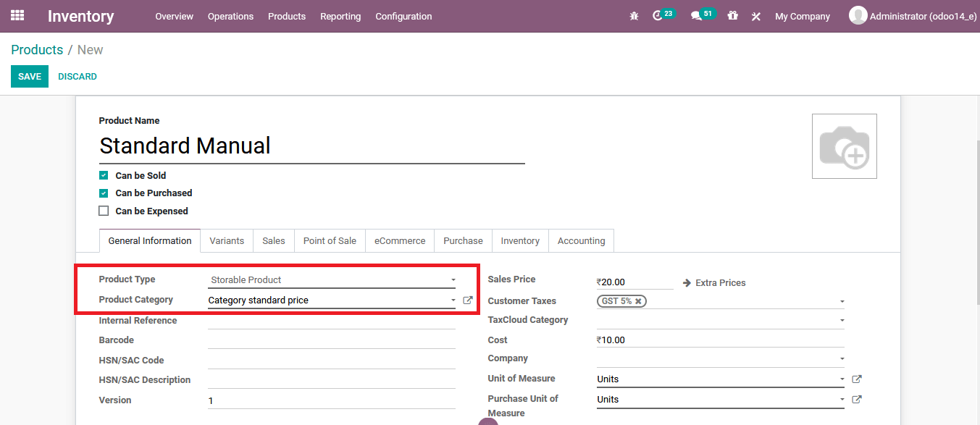Viewport: 980px width, 425px height.
Task: Click the DISCARD button
Action: 78,76
